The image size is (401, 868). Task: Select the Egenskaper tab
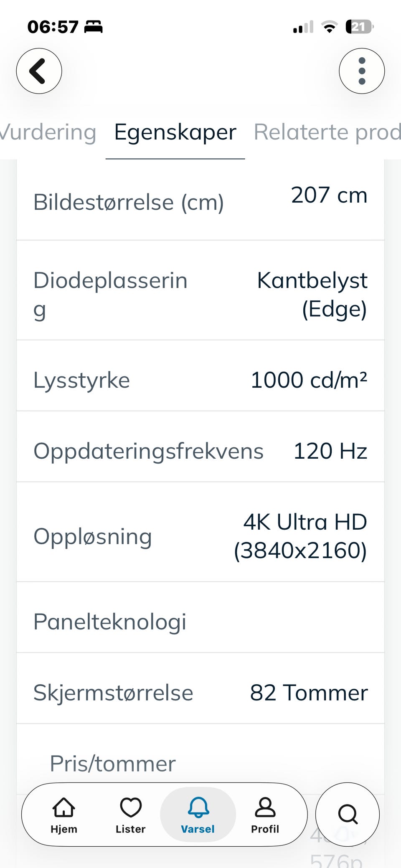click(x=175, y=132)
